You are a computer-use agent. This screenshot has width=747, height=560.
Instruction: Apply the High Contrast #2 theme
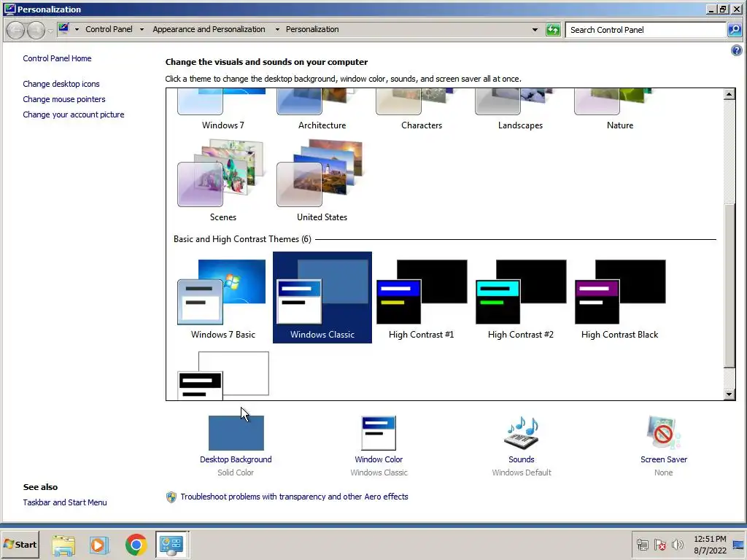[x=520, y=298]
